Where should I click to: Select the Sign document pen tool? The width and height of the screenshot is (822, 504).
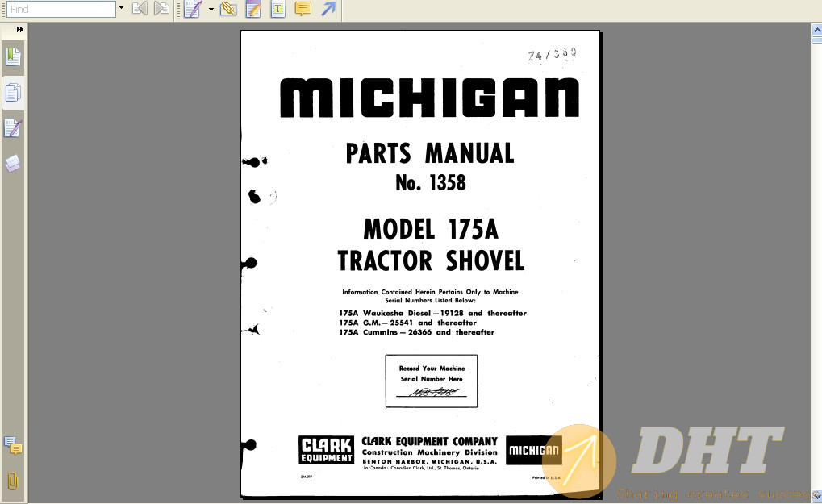click(193, 9)
